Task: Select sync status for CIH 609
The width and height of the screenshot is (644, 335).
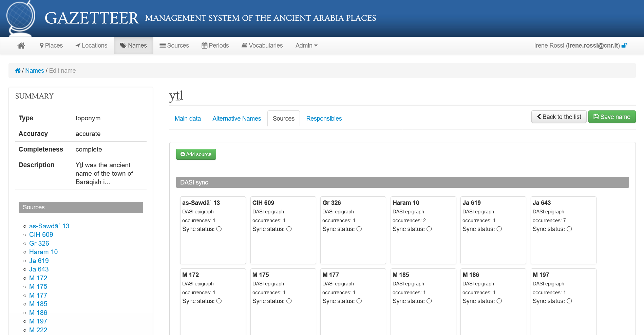Action: [289, 229]
